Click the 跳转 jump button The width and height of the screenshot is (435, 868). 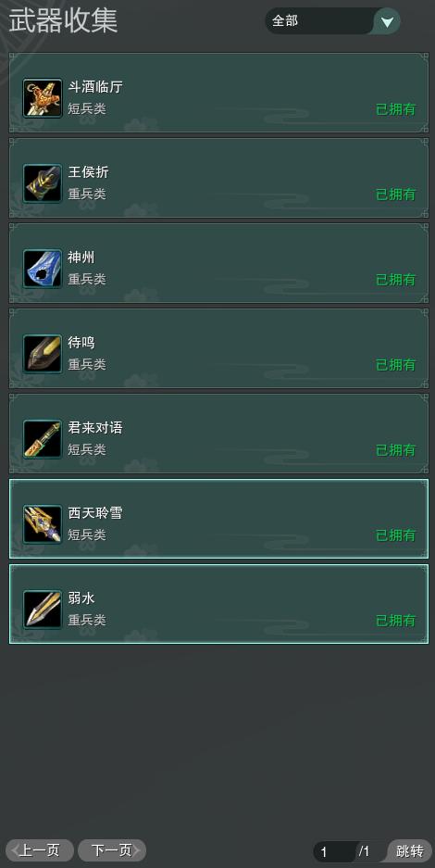[410, 851]
